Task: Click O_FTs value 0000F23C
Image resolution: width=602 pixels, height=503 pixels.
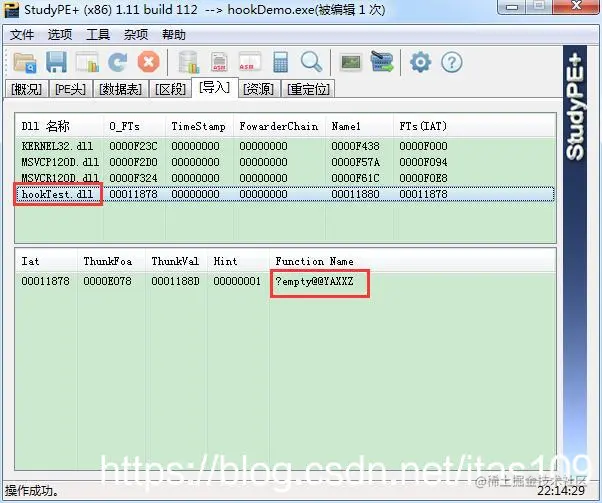Action: point(133,146)
